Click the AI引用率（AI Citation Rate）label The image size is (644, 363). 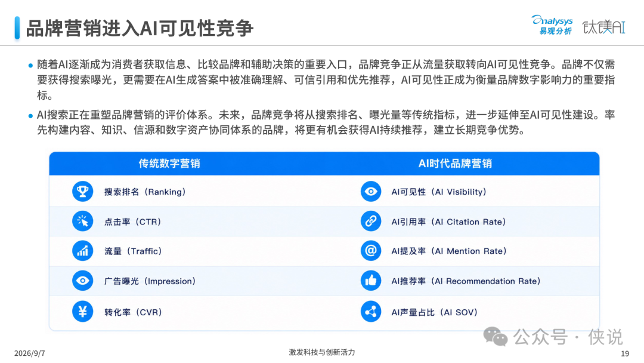pos(448,222)
